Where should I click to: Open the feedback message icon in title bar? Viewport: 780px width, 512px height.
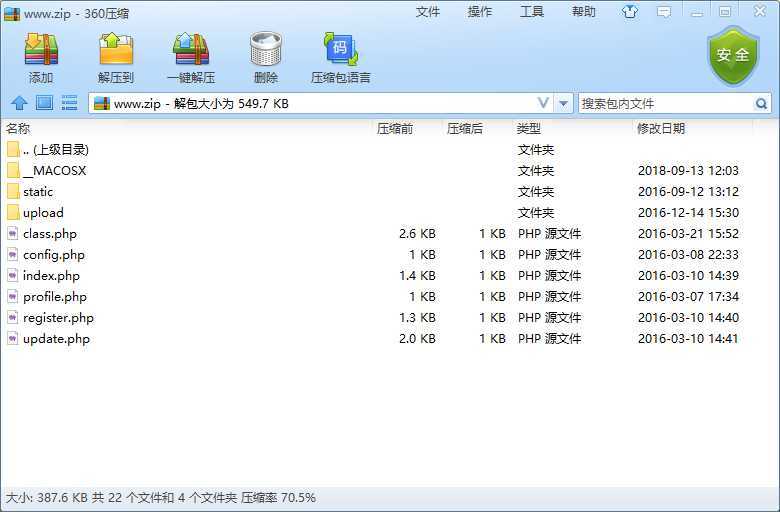click(664, 12)
